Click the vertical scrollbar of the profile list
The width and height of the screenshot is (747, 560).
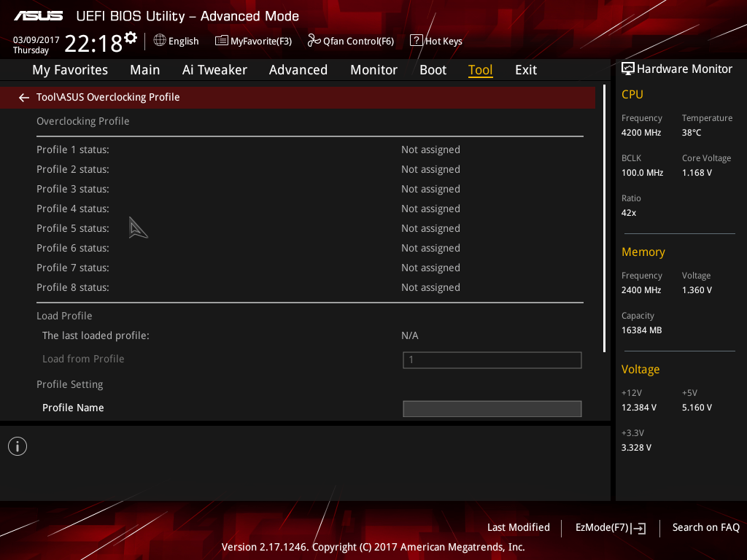click(x=604, y=219)
